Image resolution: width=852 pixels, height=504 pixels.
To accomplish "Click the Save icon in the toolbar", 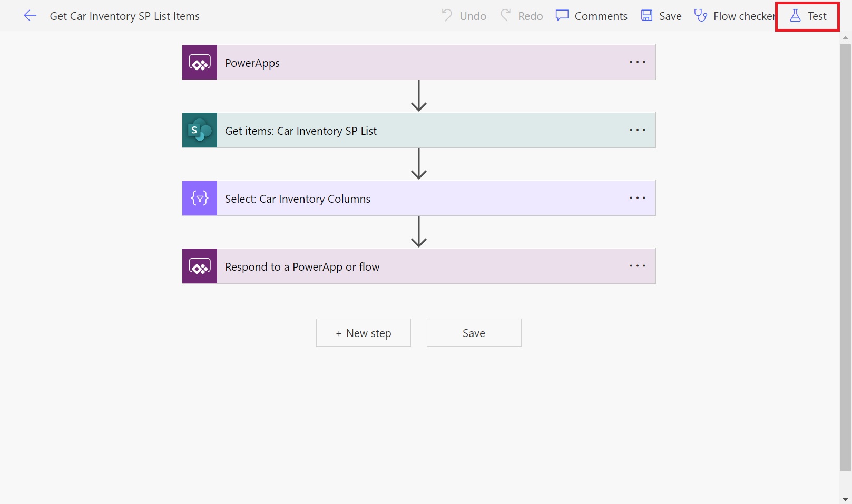I will [646, 16].
